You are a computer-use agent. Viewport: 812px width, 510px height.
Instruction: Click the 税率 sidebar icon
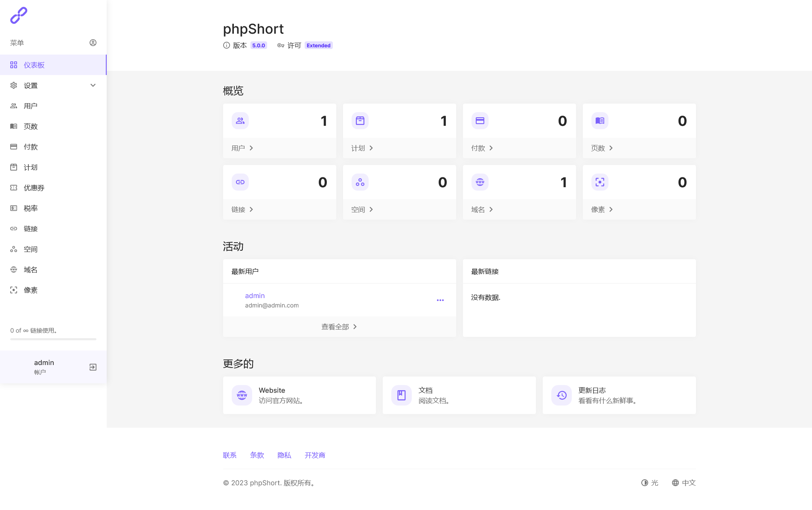coord(14,208)
